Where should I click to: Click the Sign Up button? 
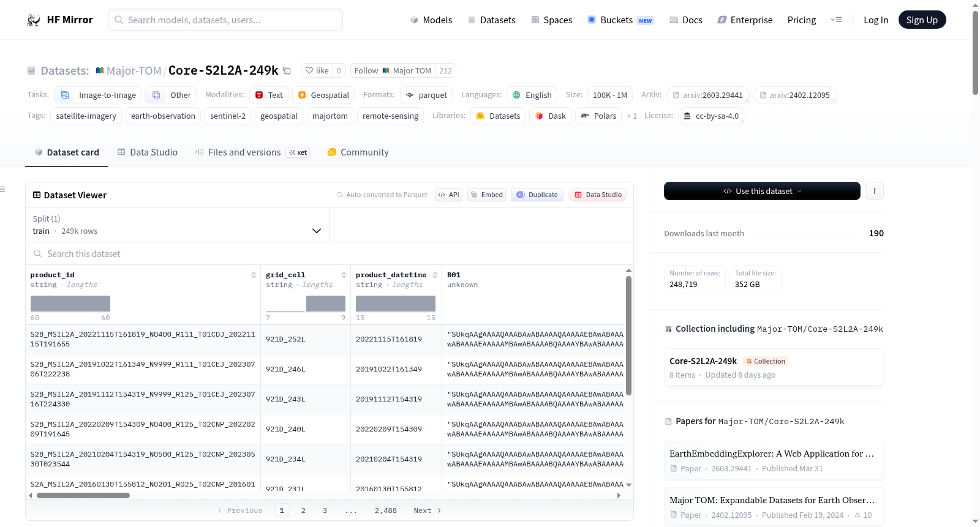pos(922,20)
